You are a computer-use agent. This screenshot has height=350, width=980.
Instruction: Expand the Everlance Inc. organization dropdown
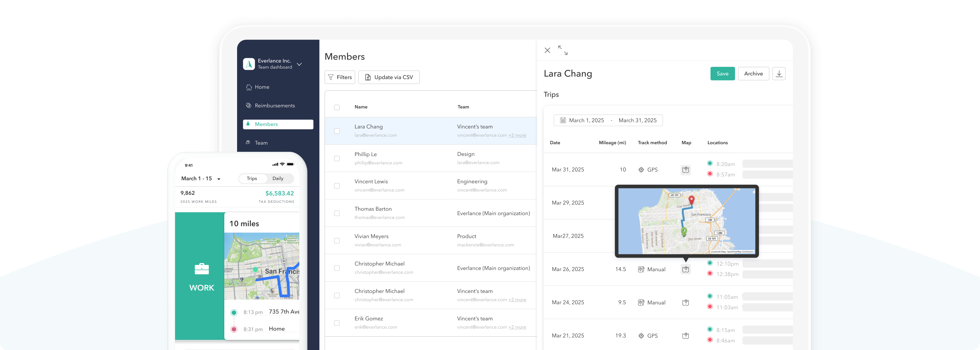click(300, 64)
